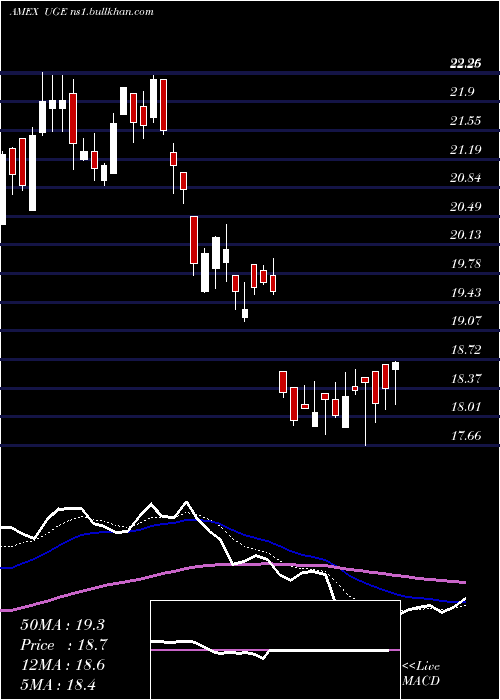Click the 19.43 price axis label
The width and height of the screenshot is (500, 700).
point(466,293)
